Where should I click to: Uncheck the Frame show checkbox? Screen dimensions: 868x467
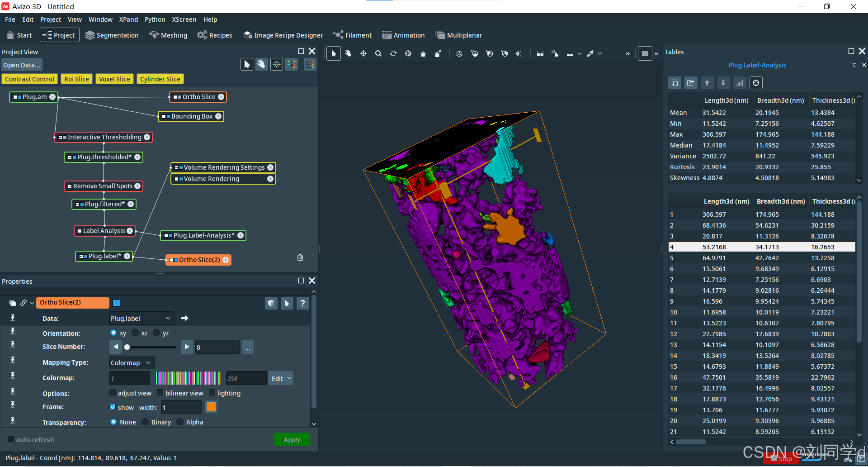pos(113,407)
